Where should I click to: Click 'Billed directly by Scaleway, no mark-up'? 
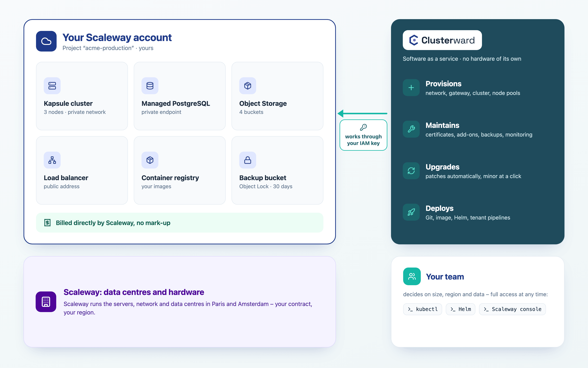(x=113, y=223)
